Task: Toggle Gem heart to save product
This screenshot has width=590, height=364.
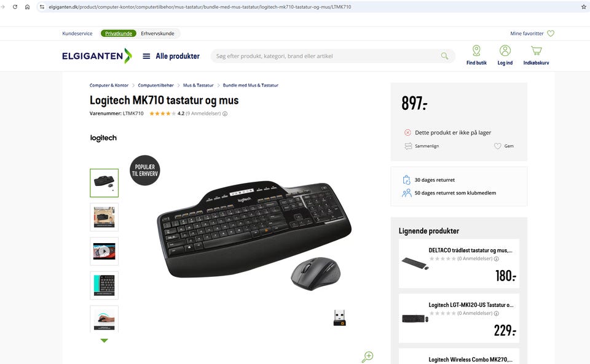Action: (x=497, y=146)
